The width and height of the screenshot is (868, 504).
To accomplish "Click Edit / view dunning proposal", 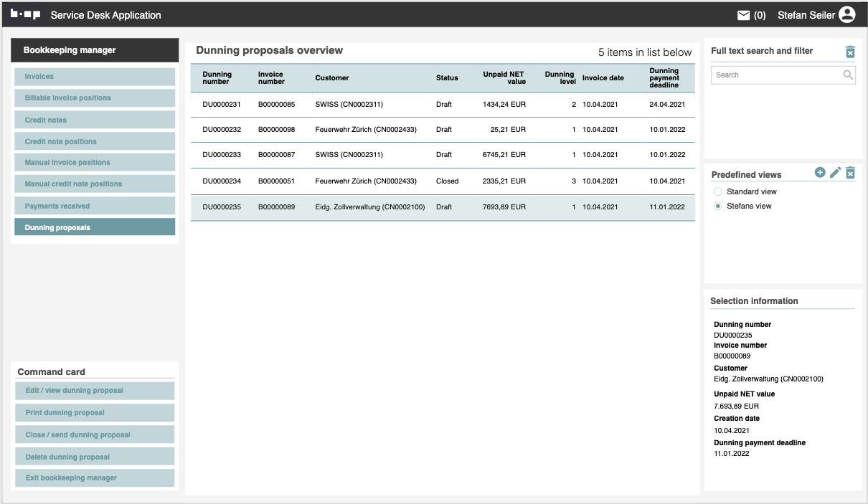I will (95, 391).
